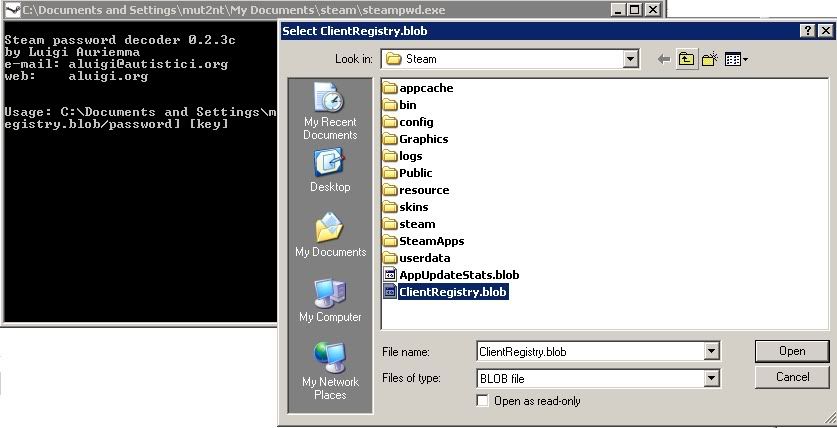
Task: Minimize the steampwd.exe console window
Action: [618, 10]
